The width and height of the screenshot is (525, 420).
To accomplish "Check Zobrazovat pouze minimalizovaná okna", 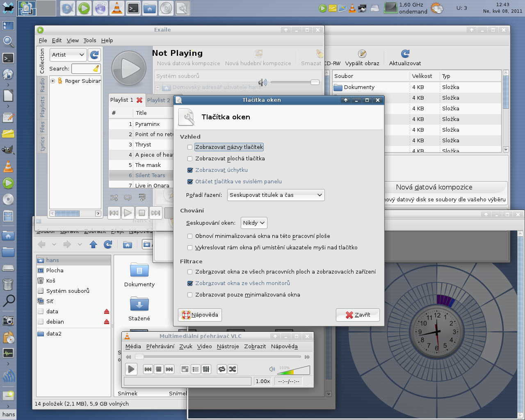I will (x=190, y=295).
